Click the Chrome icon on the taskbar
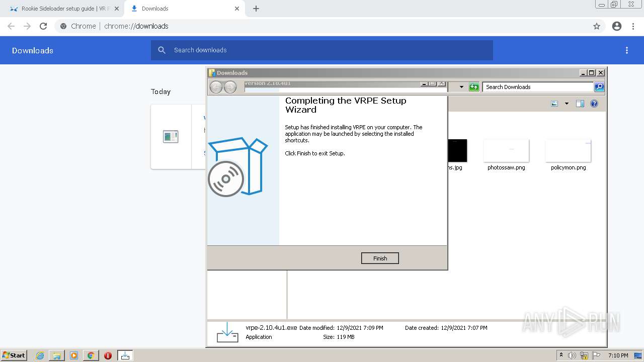 tap(91, 355)
